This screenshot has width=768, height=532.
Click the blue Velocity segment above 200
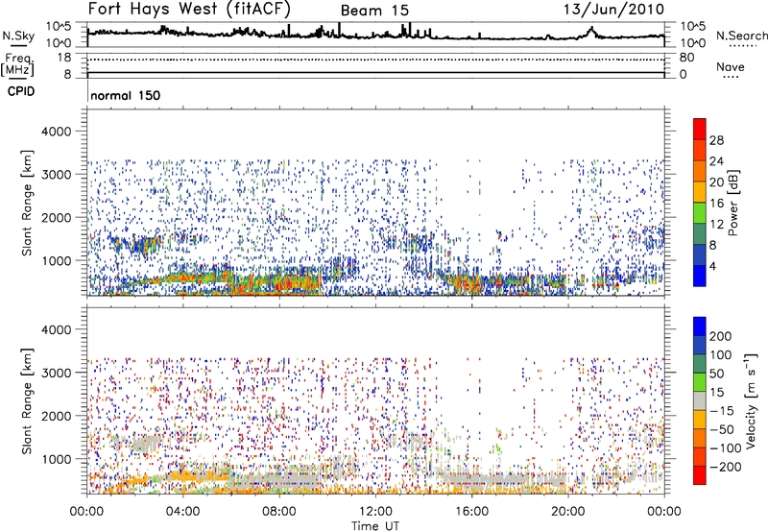pos(700,326)
